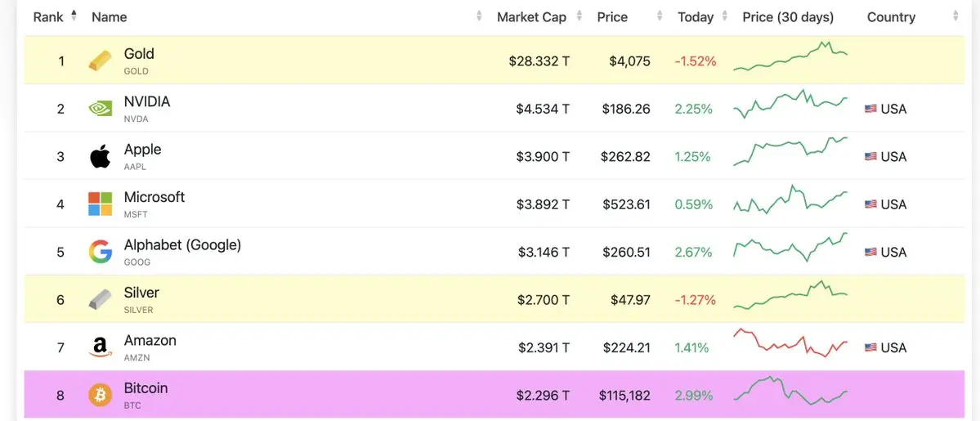
Task: Click Amazon's red 30-day price chart
Action: (x=790, y=343)
